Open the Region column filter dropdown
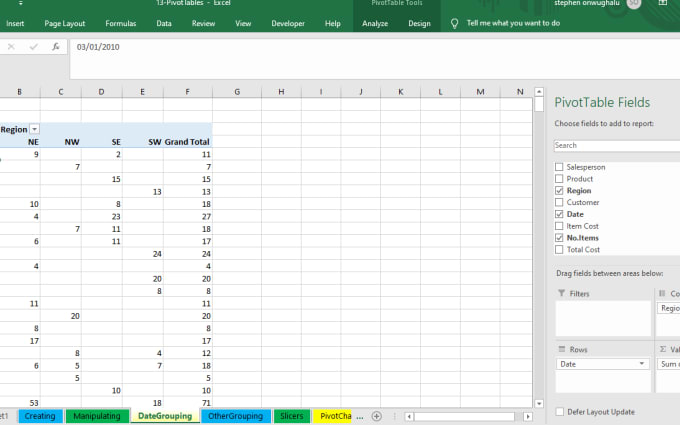 [x=35, y=129]
